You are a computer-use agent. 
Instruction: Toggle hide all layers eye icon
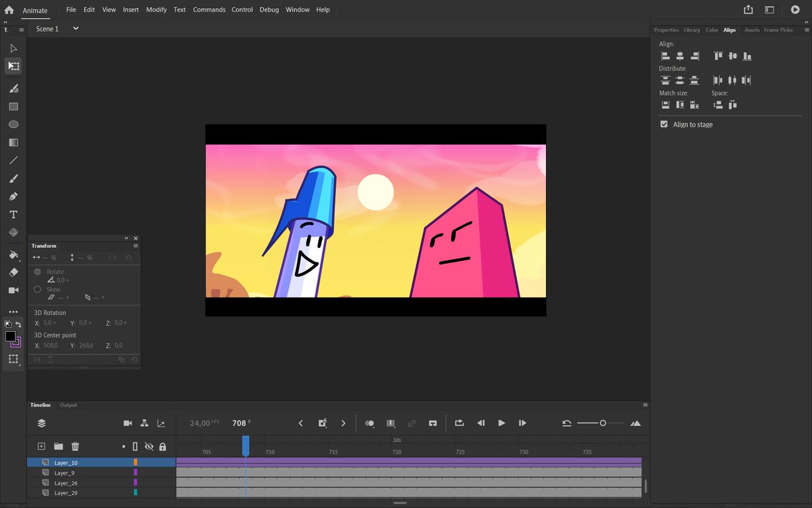tap(149, 446)
